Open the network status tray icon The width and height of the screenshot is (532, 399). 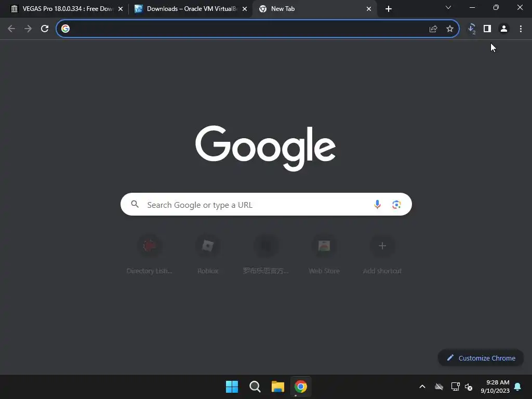pos(455,387)
